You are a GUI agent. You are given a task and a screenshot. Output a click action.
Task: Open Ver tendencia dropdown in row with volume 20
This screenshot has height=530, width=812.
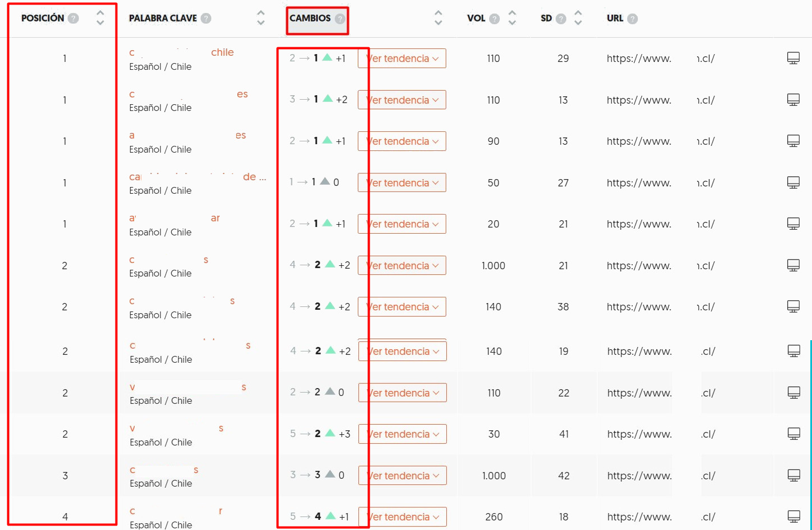(x=402, y=224)
